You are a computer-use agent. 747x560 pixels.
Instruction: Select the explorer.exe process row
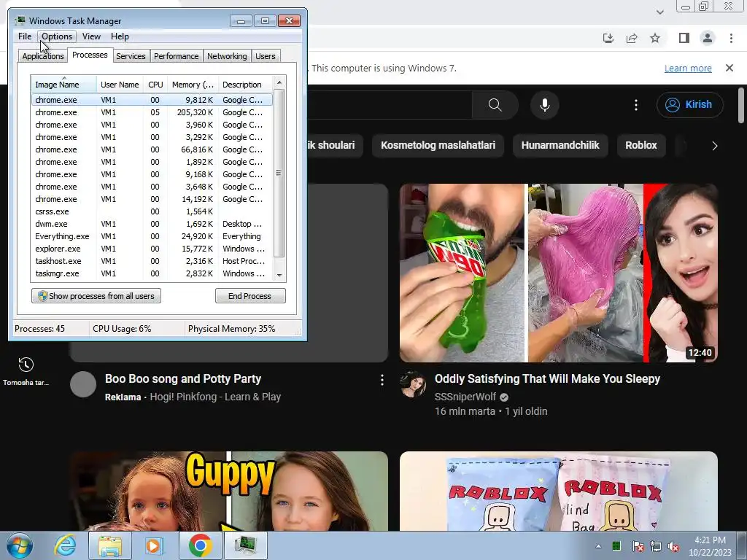click(x=152, y=249)
